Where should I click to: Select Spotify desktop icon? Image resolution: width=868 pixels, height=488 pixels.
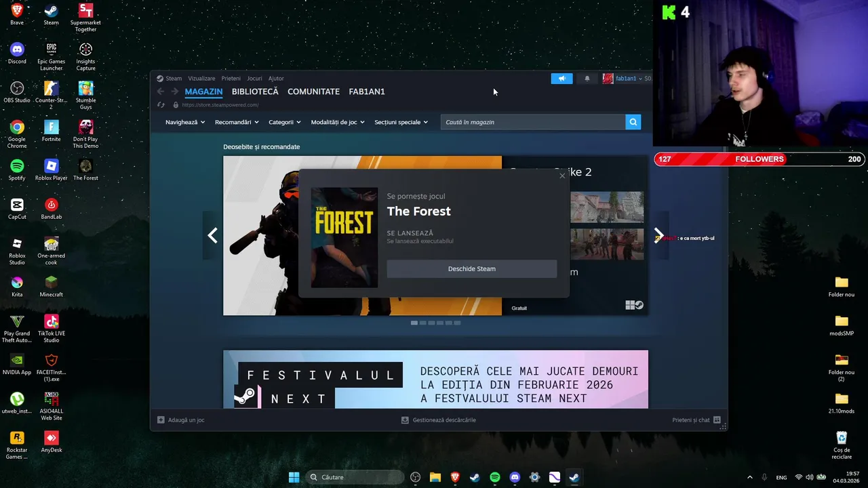point(17,169)
